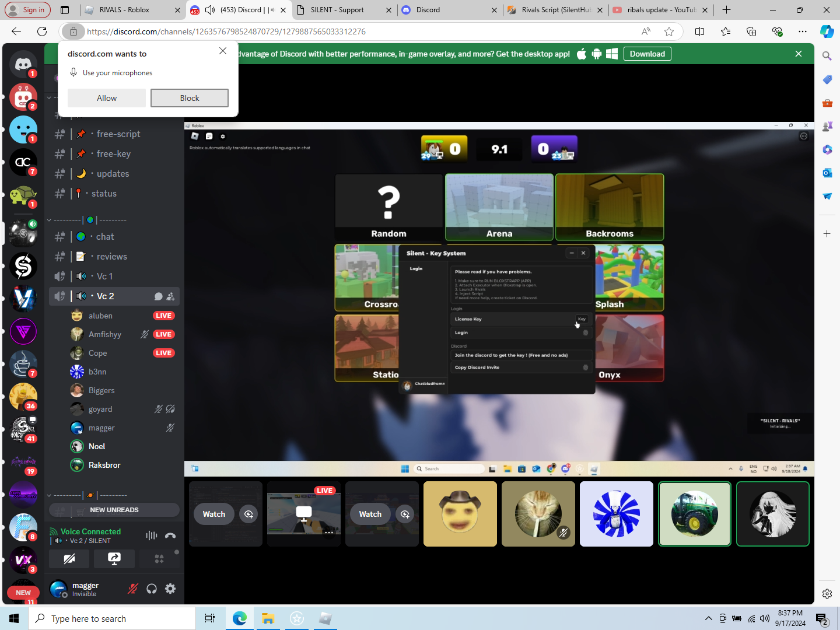
Task: Click Type here to search box
Action: [112, 618]
